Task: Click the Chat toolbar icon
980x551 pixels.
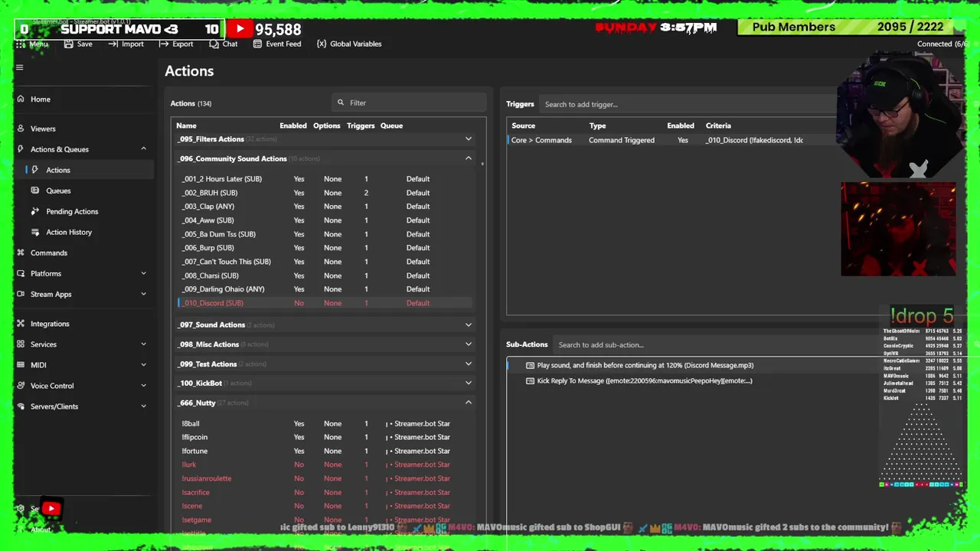Action: click(x=214, y=44)
